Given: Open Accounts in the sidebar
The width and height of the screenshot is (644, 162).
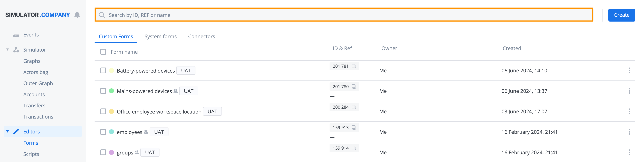Looking at the screenshot, I should 34,95.
